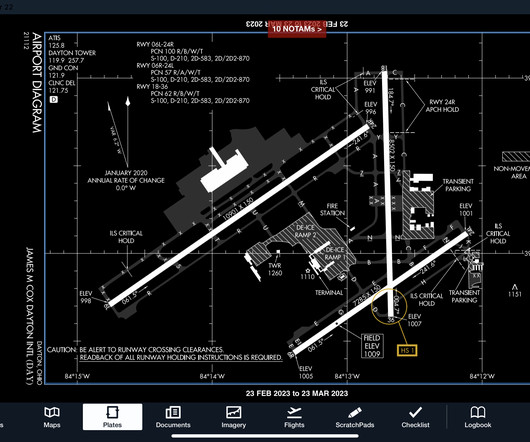Tap the TERMINAL label on diagram
The image size is (530, 442).
[329, 293]
